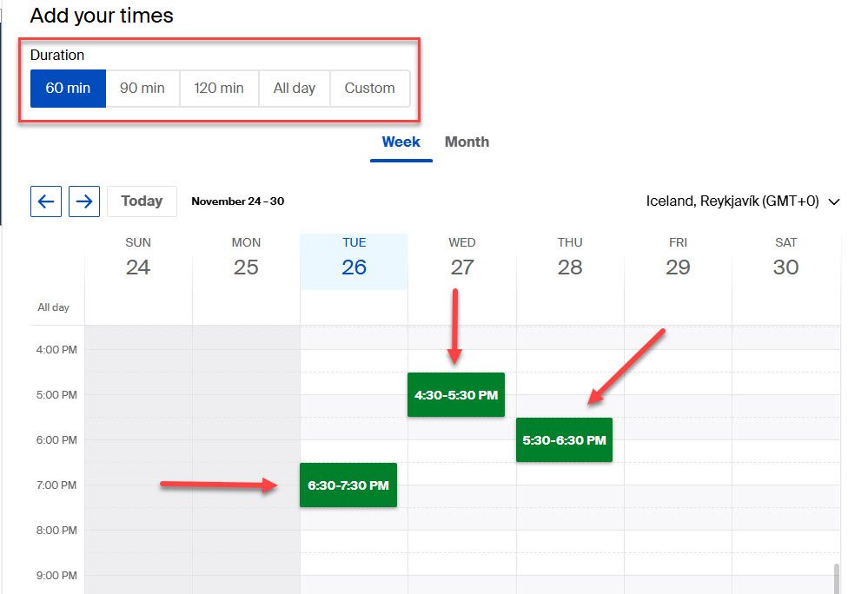868x594 pixels.
Task: Click the 6:30-7:30 PM Tuesday time block
Action: tap(348, 485)
